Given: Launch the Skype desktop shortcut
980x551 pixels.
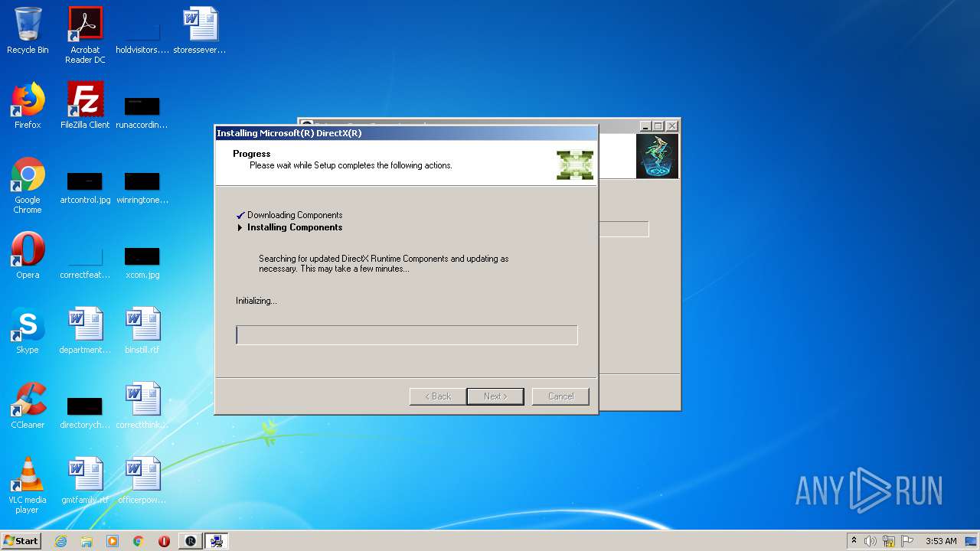Looking at the screenshot, I should [x=28, y=331].
